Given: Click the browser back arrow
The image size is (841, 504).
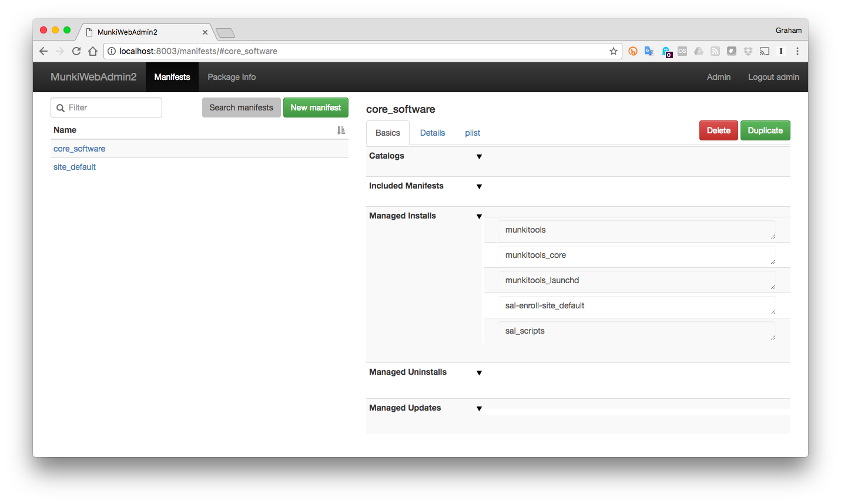Looking at the screenshot, I should [x=43, y=51].
